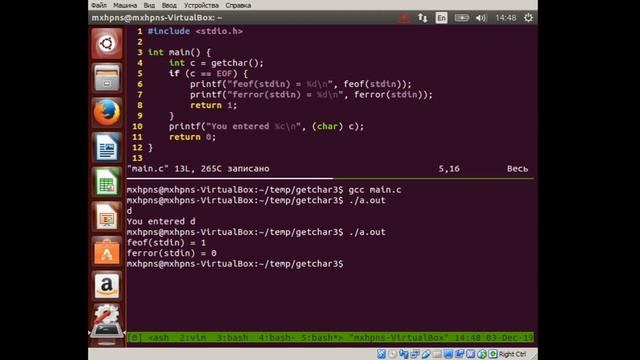Click the return 0; line
The width and height of the screenshot is (640, 360).
point(192,137)
